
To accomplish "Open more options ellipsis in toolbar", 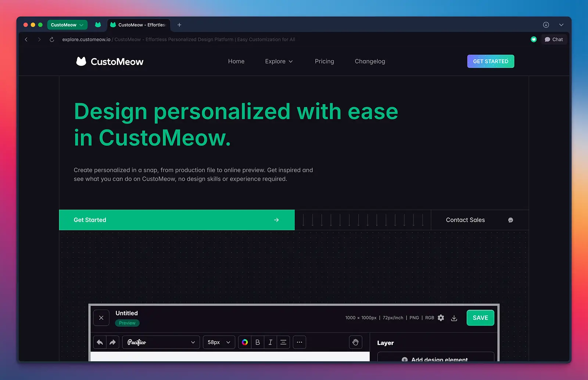I will click(300, 342).
